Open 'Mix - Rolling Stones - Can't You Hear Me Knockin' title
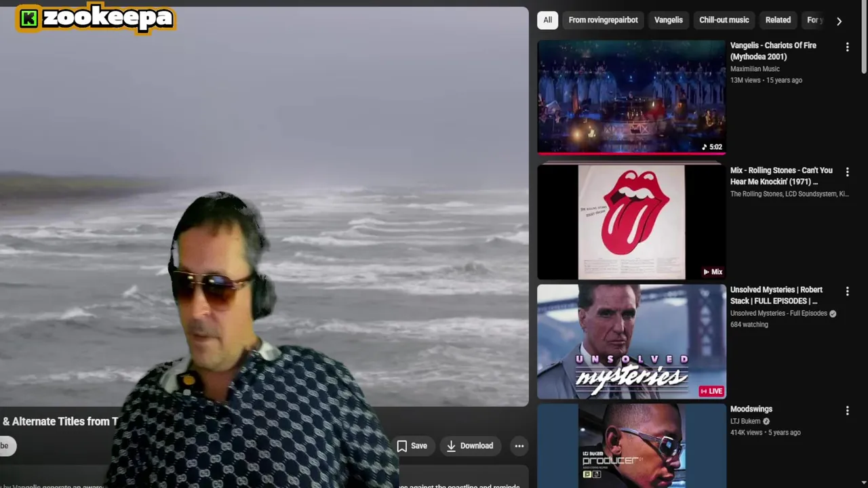 [781, 176]
